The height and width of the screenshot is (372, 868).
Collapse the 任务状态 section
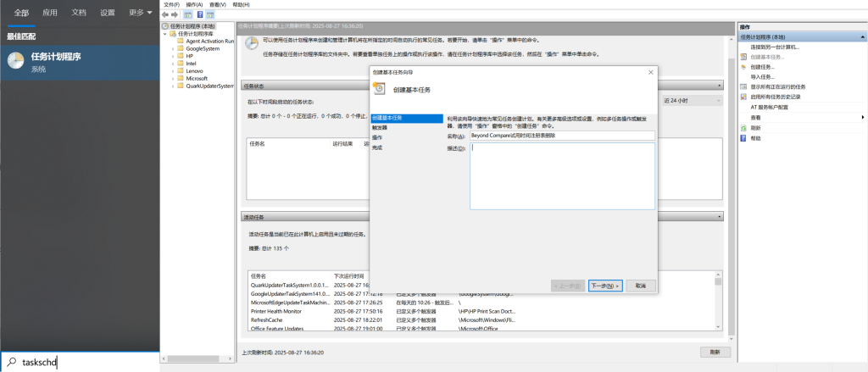coord(720,86)
